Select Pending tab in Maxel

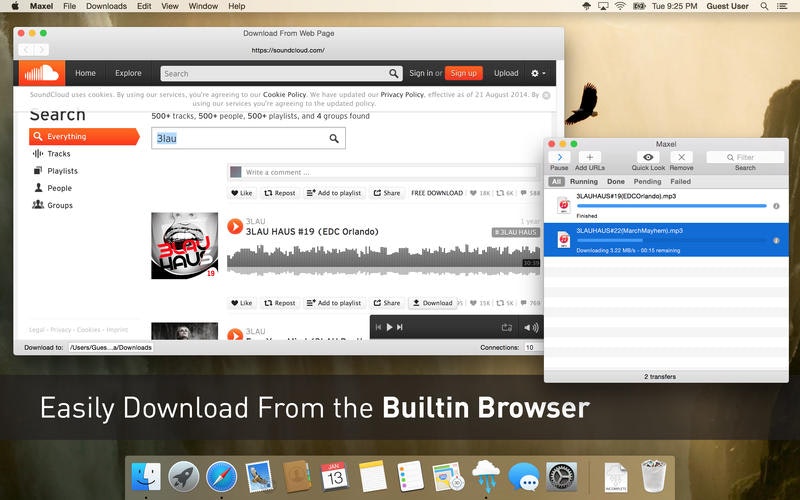[647, 182]
